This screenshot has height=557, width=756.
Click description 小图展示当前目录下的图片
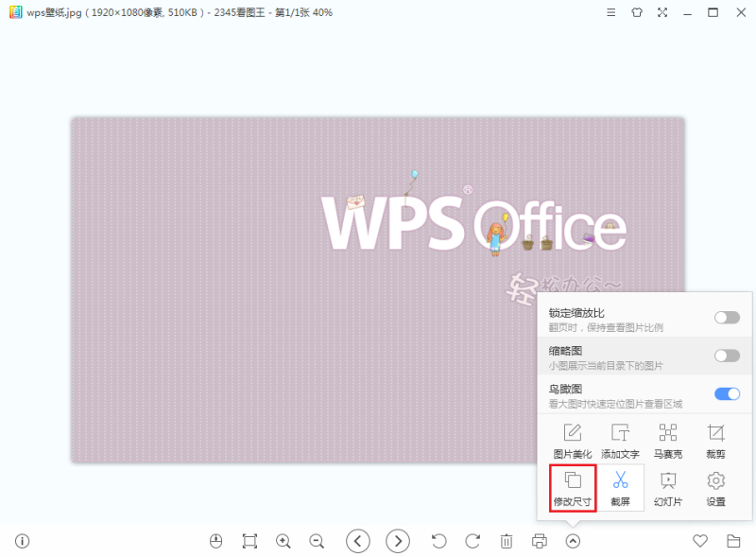pyautogui.click(x=606, y=366)
